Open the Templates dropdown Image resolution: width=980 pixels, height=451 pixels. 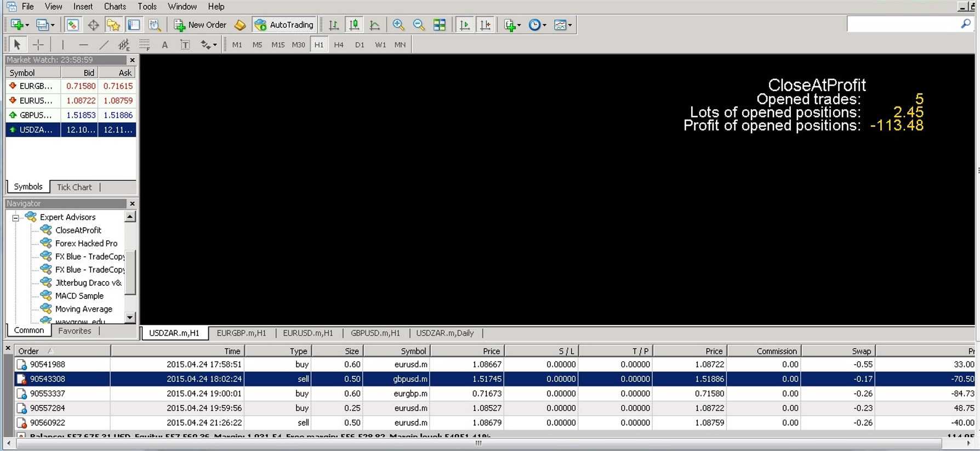563,25
